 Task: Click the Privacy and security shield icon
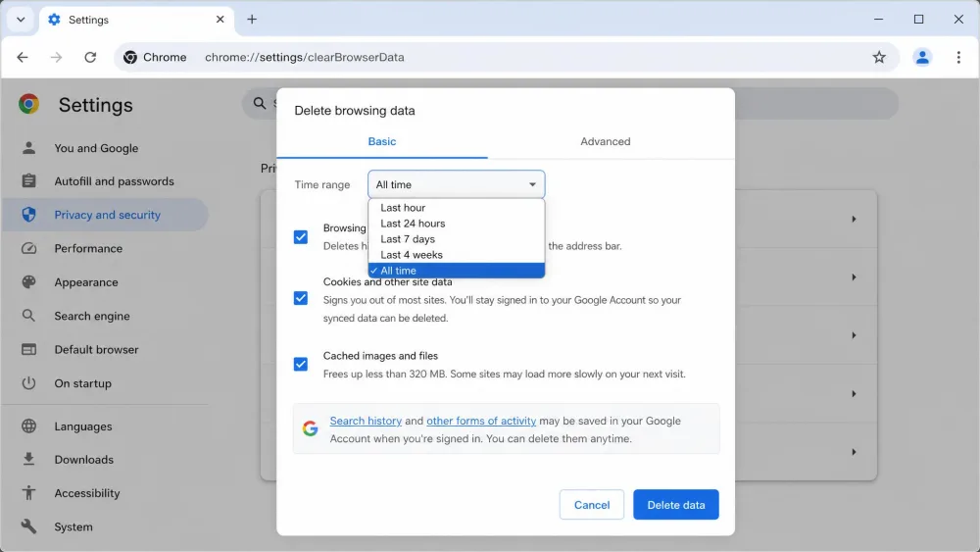click(28, 215)
